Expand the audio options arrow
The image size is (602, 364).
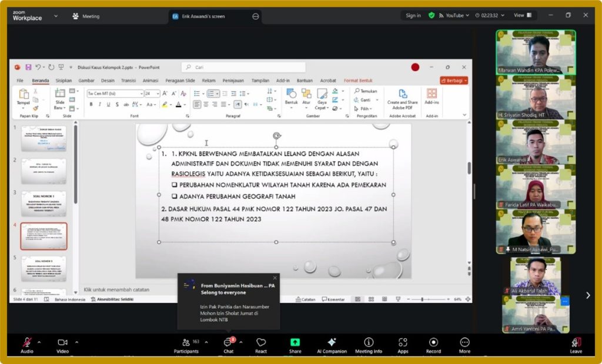[x=39, y=342]
